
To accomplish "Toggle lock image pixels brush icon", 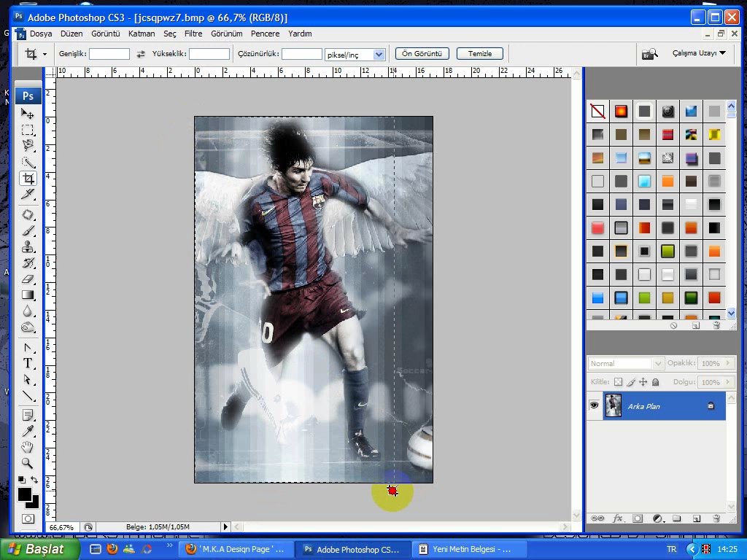I will [x=631, y=382].
